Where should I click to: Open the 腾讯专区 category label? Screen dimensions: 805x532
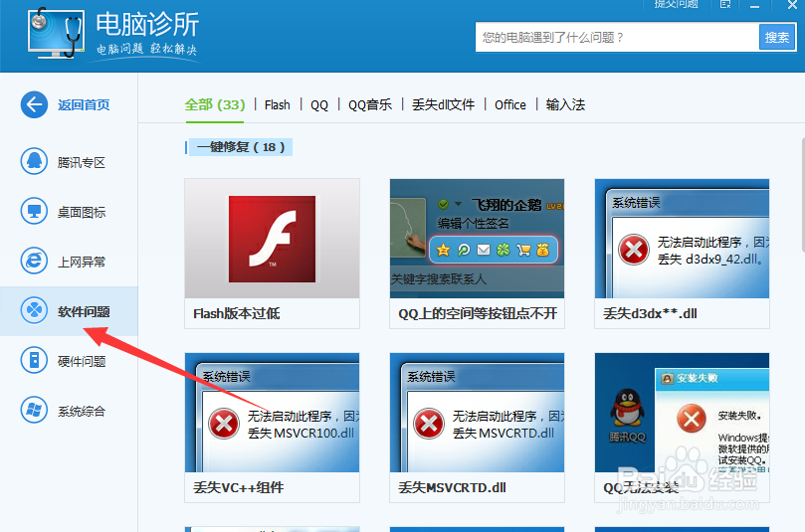[82, 163]
